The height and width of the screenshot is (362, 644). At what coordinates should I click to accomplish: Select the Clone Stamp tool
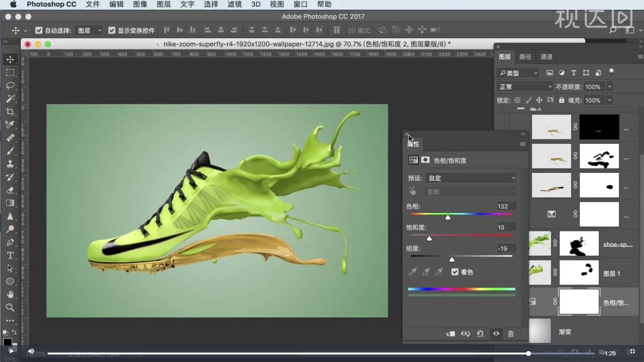pos(10,164)
